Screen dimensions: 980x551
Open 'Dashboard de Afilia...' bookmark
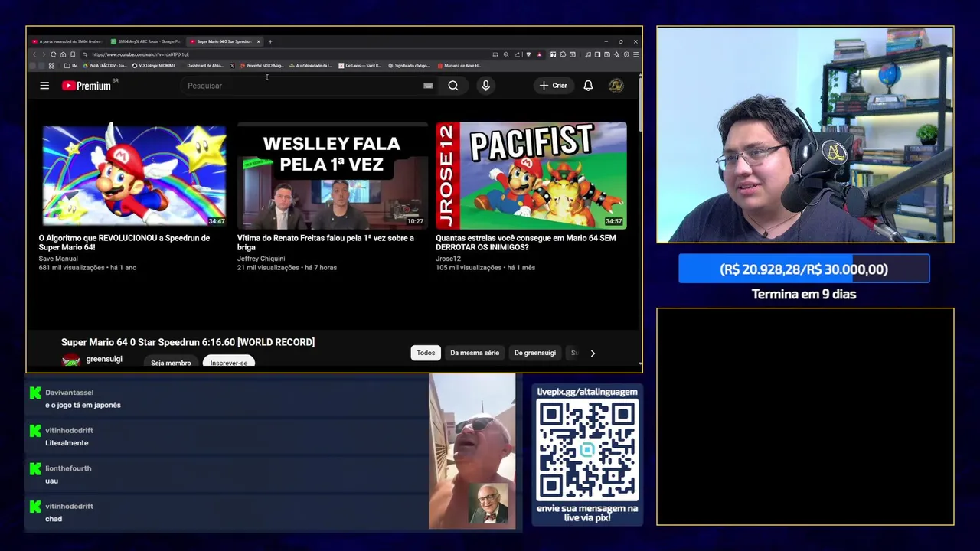coord(205,66)
